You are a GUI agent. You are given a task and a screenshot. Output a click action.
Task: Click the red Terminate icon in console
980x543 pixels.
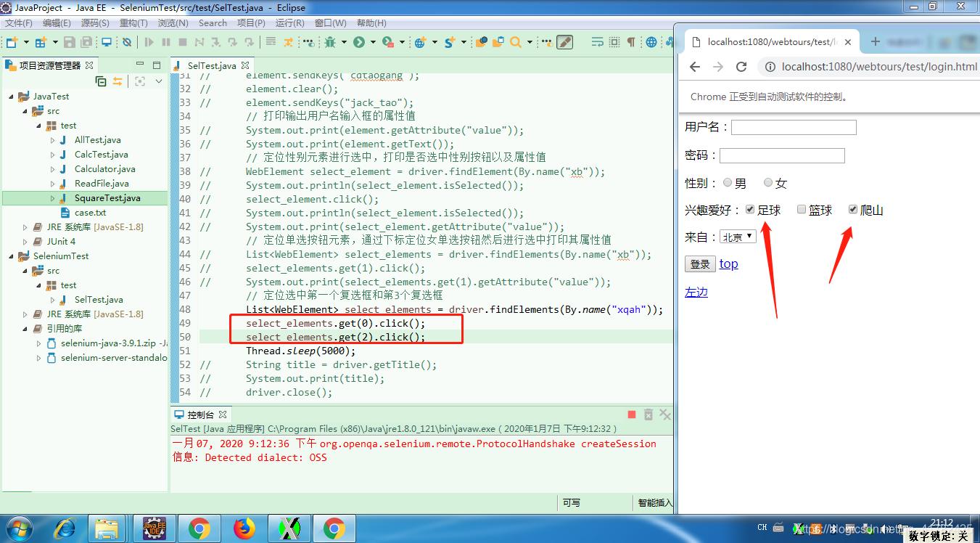(632, 415)
